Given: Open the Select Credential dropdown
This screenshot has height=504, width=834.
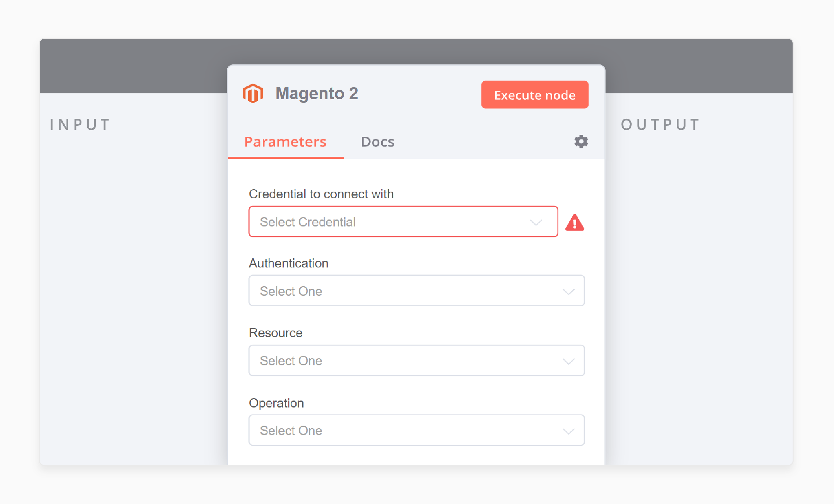Looking at the screenshot, I should click(x=403, y=222).
